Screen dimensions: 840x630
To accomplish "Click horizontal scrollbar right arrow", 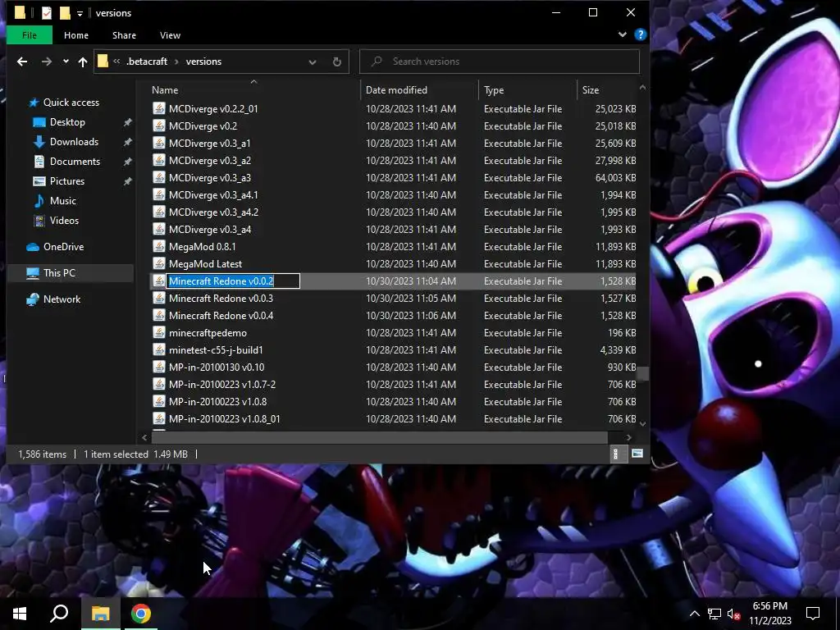I will [629, 438].
